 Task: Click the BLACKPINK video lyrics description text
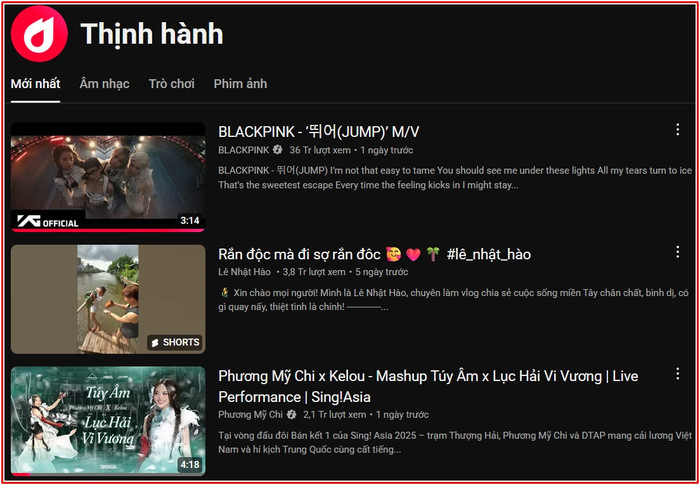pos(455,178)
